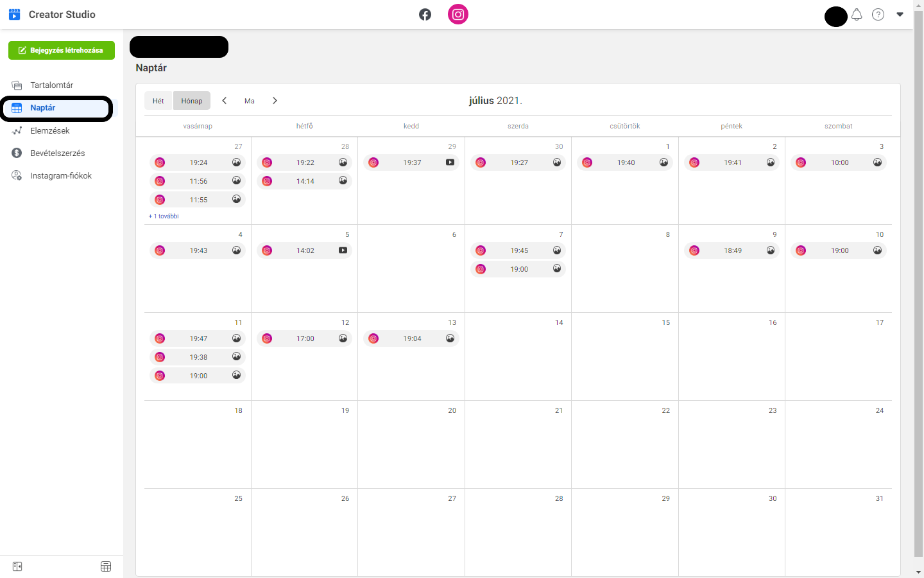924x578 pixels.
Task: Click bottom-left sidebar collapse icon
Action: pos(17,566)
